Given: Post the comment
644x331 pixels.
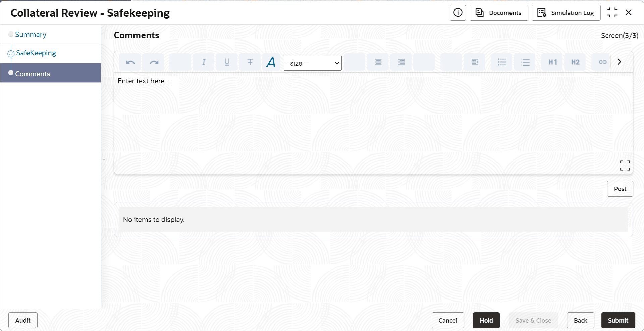Looking at the screenshot, I should pos(620,189).
